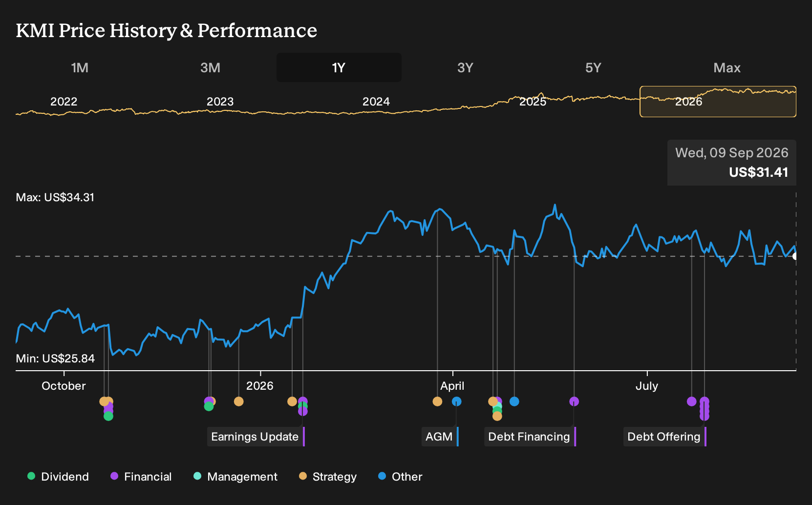Open the Debt Financing event label
The image size is (812, 505).
(530, 437)
